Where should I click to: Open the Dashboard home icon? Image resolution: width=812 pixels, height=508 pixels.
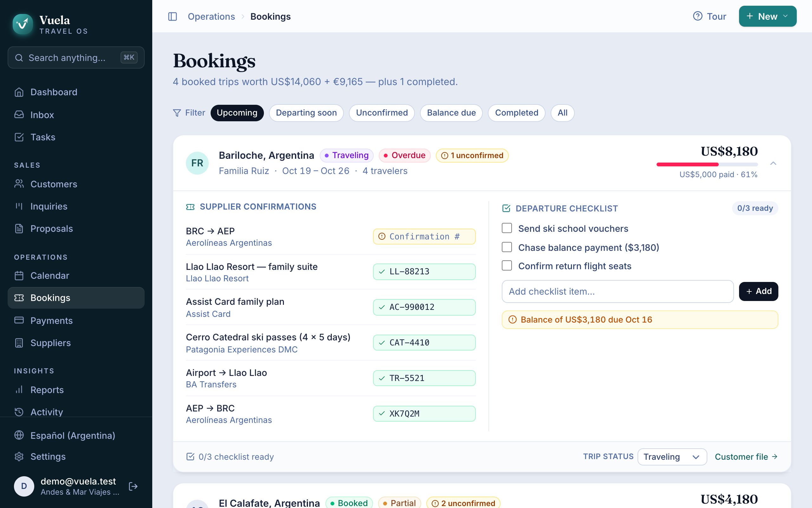(x=19, y=92)
